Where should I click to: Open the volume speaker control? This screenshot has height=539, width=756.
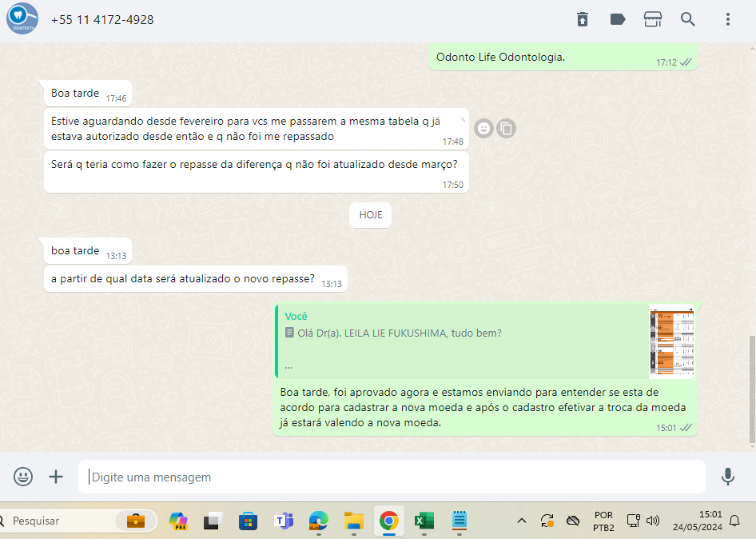click(653, 521)
